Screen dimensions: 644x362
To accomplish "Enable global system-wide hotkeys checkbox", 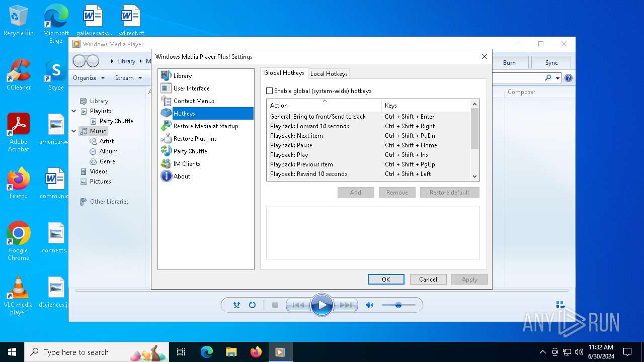I will pyautogui.click(x=270, y=91).
